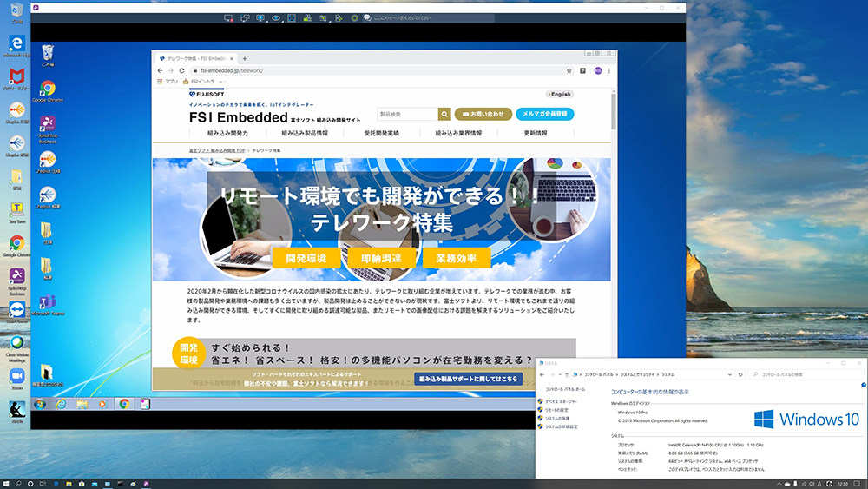The image size is (868, 489).
Task: Open the Kindle icon on the local desktop
Action: click(x=16, y=412)
